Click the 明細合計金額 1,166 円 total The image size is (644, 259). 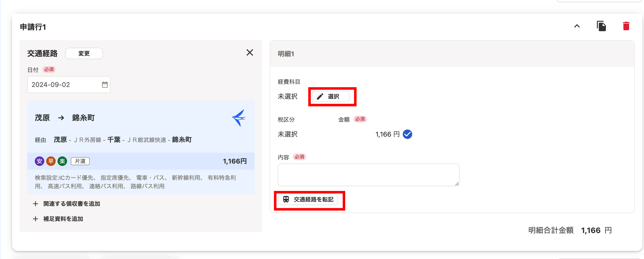coord(570,230)
